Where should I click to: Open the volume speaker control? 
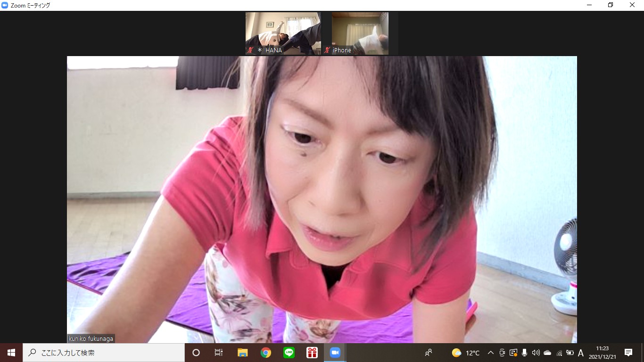point(536,353)
